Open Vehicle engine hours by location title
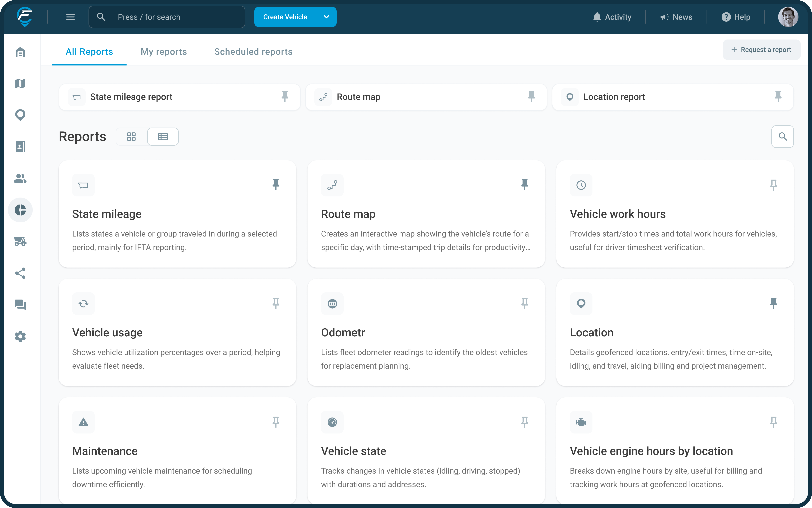The width and height of the screenshot is (812, 508). (651, 451)
